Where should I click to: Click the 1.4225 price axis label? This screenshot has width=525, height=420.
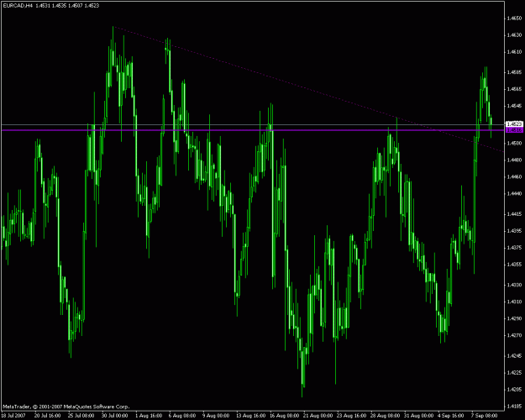514,373
